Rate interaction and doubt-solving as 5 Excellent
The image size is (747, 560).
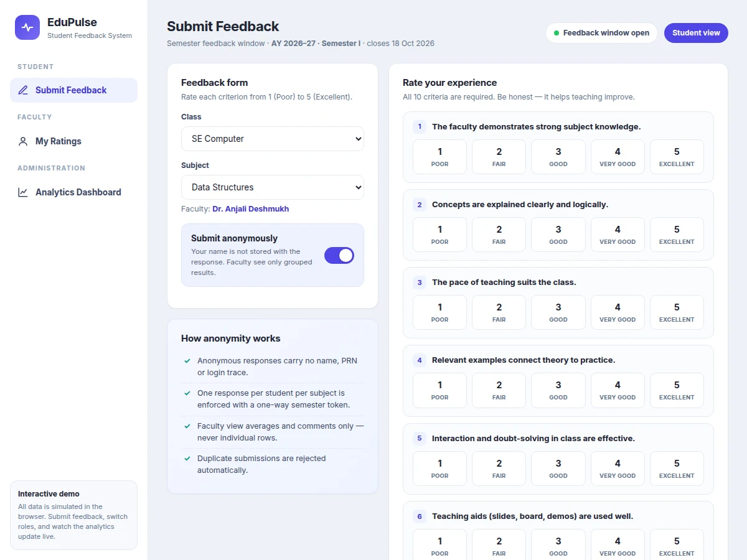click(677, 469)
